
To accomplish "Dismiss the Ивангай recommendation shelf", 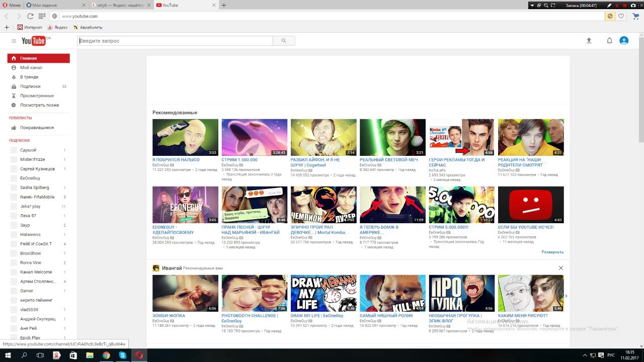I will 561,268.
